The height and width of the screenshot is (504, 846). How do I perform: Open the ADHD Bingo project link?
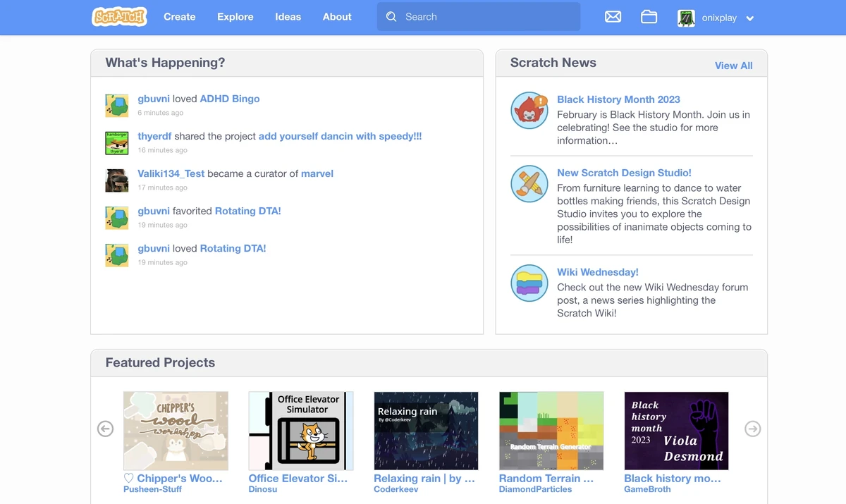pos(230,99)
